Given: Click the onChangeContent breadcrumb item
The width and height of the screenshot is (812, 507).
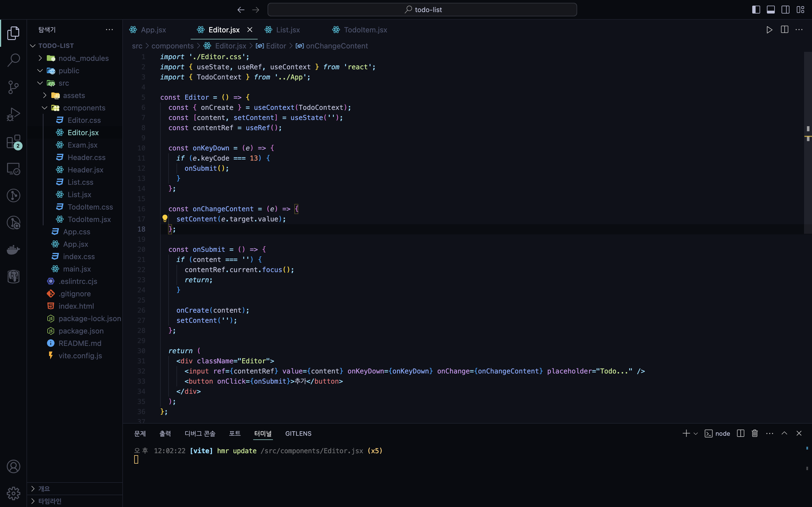Looking at the screenshot, I should (x=337, y=46).
